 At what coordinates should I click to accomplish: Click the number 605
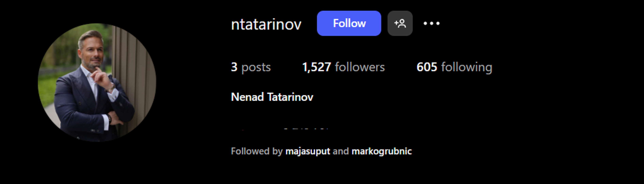(x=427, y=67)
